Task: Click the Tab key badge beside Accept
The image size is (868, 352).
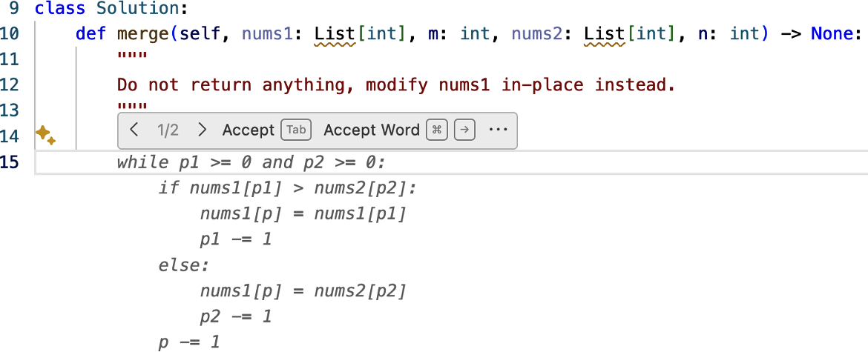Action: point(296,130)
